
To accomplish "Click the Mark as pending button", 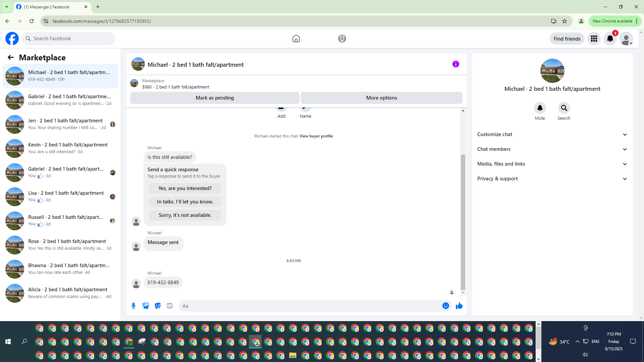I will click(x=215, y=98).
